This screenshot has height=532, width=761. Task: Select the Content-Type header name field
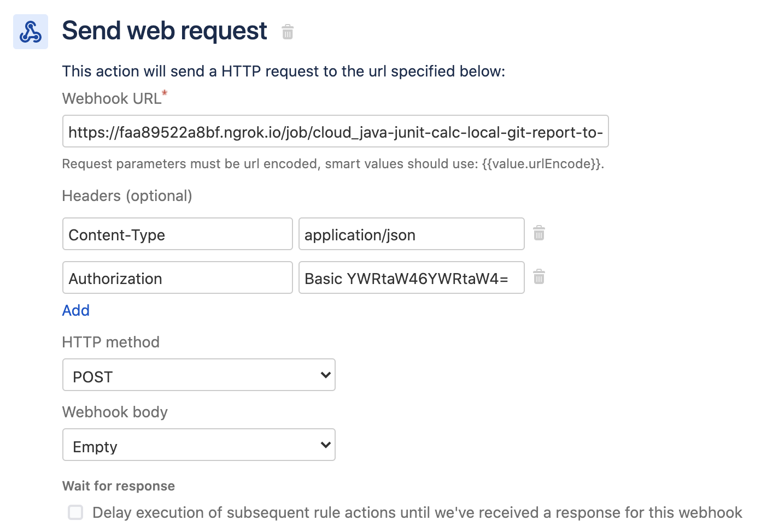point(178,234)
